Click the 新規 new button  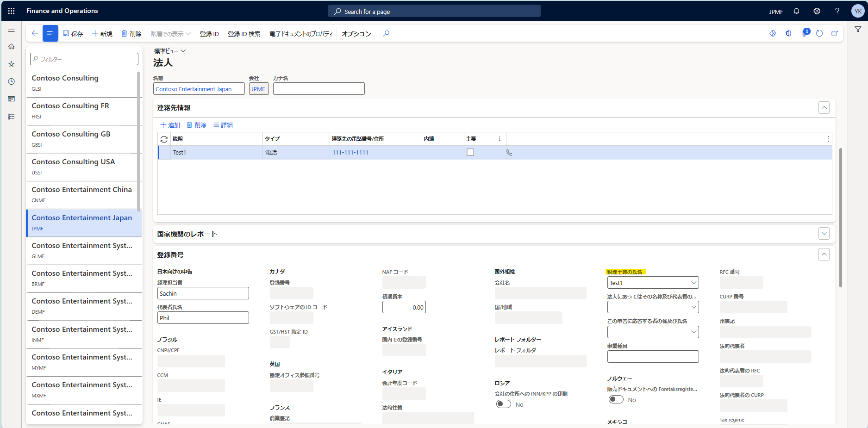pos(102,34)
